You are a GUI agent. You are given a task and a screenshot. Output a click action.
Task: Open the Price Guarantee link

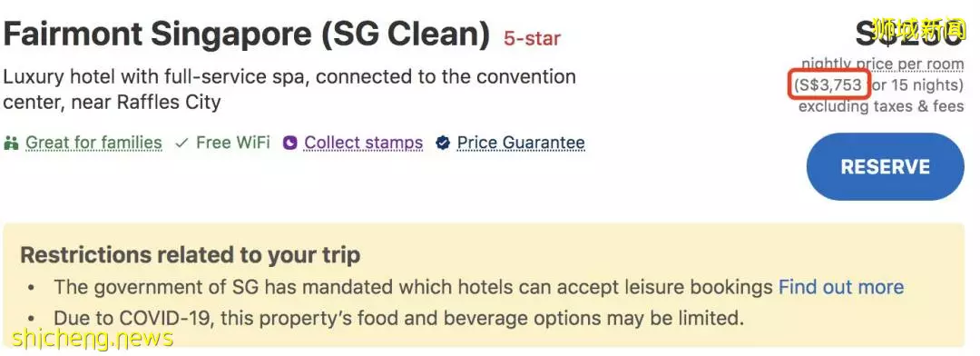coord(521,143)
